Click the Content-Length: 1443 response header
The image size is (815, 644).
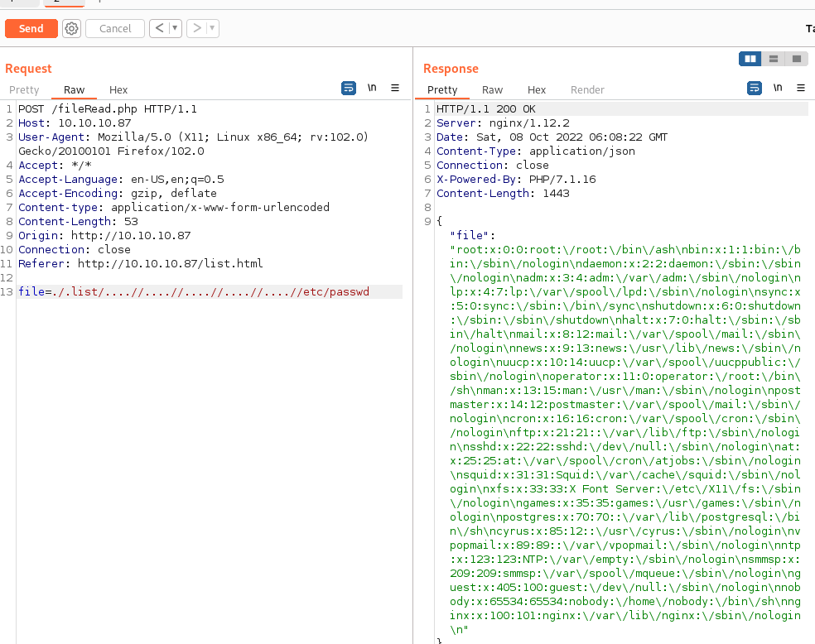pyautogui.click(x=503, y=193)
